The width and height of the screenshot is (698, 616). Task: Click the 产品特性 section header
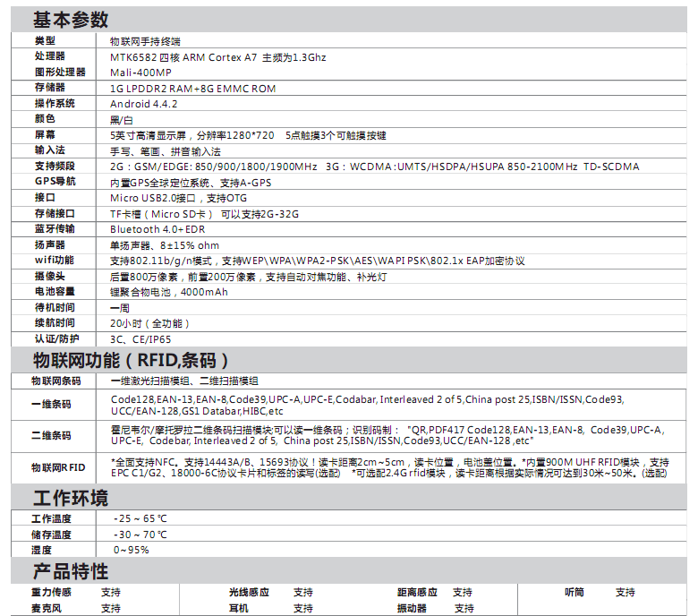71,571
